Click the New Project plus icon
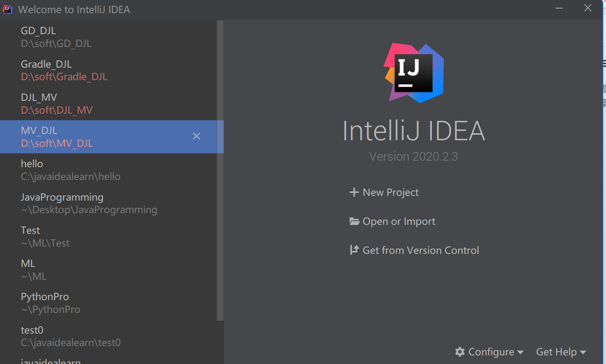606x364 pixels. tap(354, 192)
